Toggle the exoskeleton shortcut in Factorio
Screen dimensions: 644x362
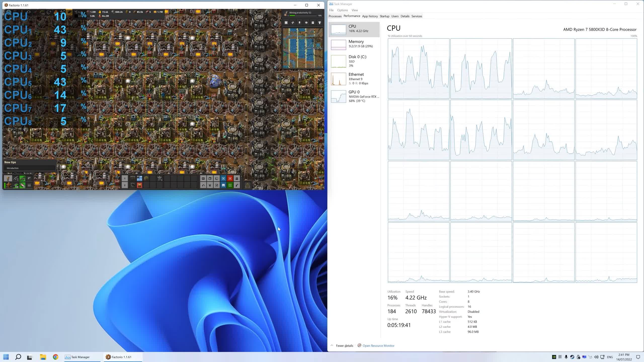coord(237,185)
